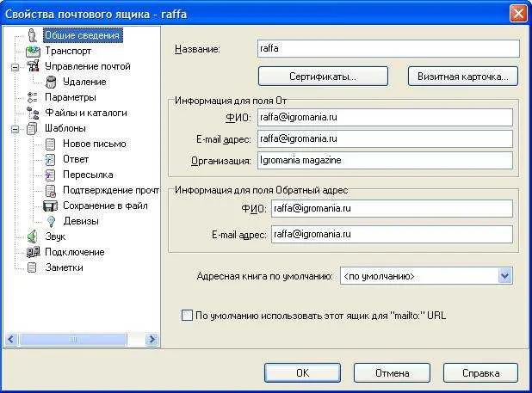
Task: Click the Заметки notes icon
Action: click(x=32, y=267)
